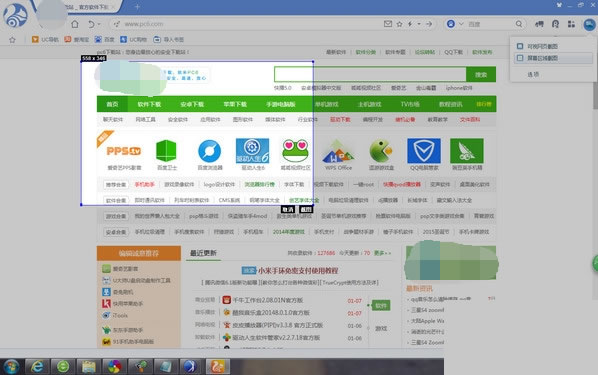
Task: Click the UC browser home button
Action: pyautogui.click(x=75, y=24)
